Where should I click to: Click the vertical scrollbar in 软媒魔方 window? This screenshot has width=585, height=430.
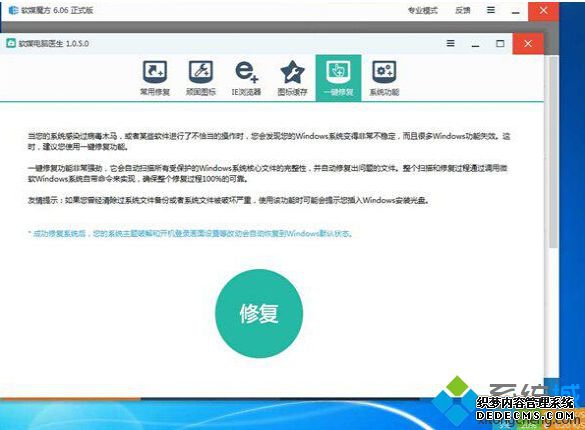[554, 152]
